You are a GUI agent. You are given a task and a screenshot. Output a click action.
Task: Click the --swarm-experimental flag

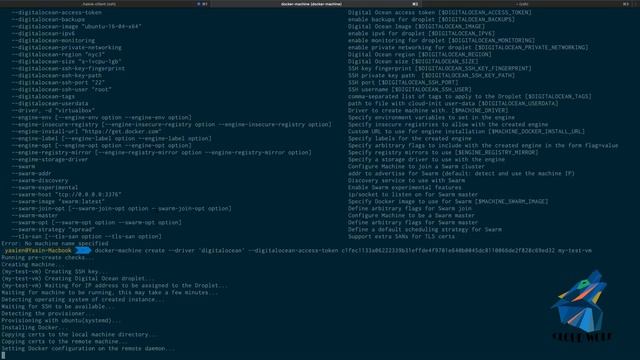(x=45, y=187)
